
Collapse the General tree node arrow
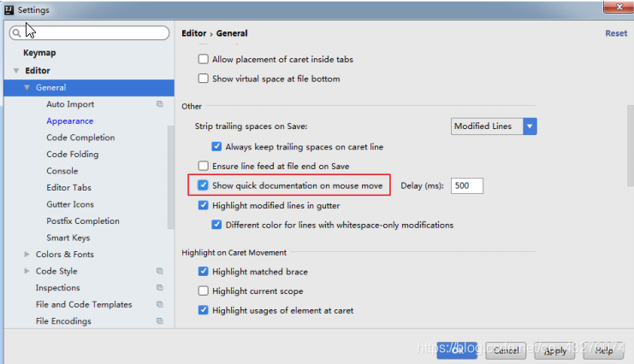[27, 87]
